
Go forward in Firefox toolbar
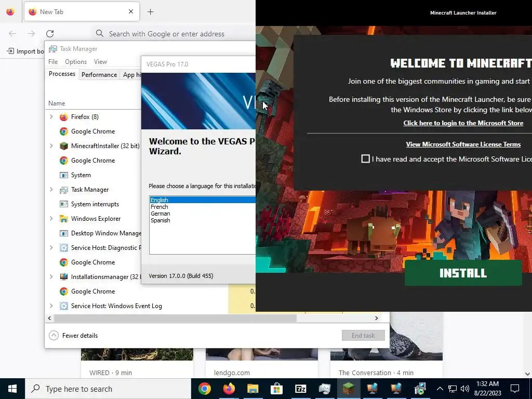[x=31, y=34]
